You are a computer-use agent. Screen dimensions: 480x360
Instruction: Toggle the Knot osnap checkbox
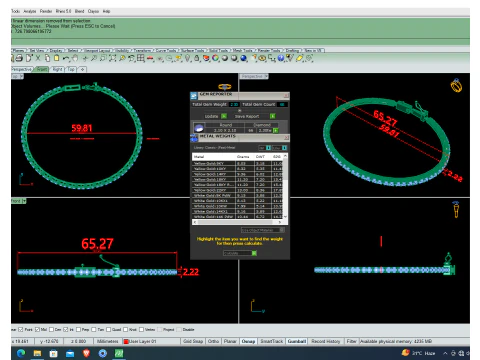click(125, 329)
